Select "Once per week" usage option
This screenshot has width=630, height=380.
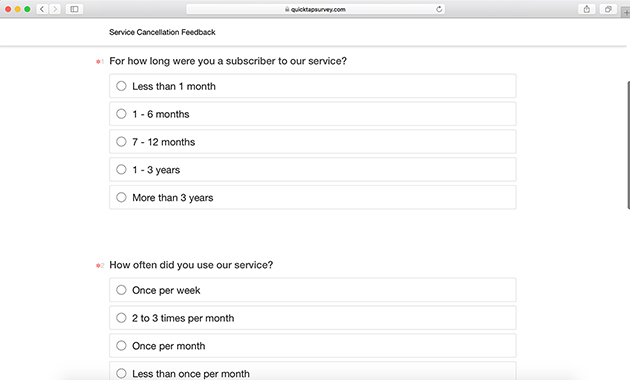point(121,290)
